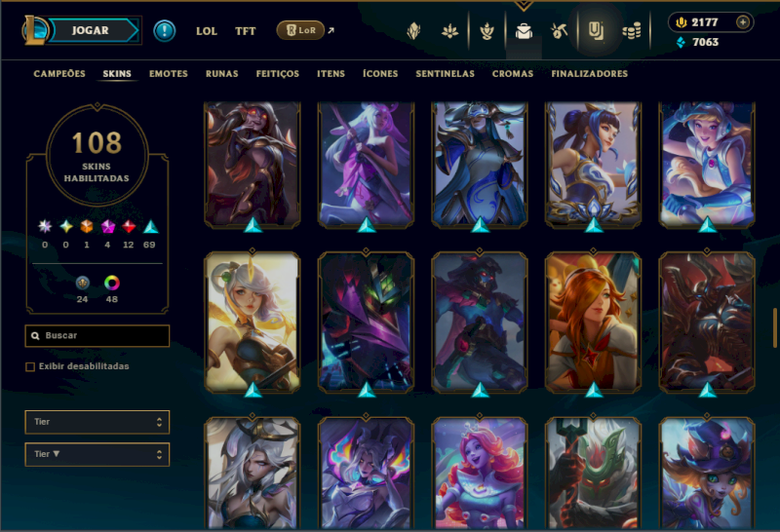Image resolution: width=780 pixels, height=532 pixels.
Task: Expand the second Tier sorting dropdown
Action: pos(97,454)
